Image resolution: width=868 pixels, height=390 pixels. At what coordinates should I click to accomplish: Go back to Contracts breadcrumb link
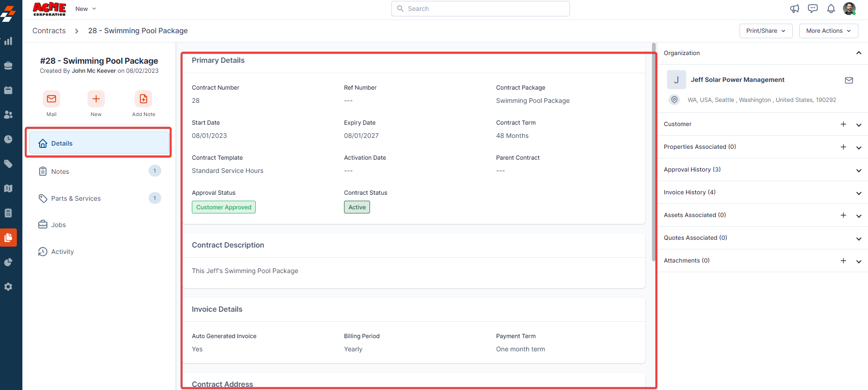pyautogui.click(x=49, y=31)
